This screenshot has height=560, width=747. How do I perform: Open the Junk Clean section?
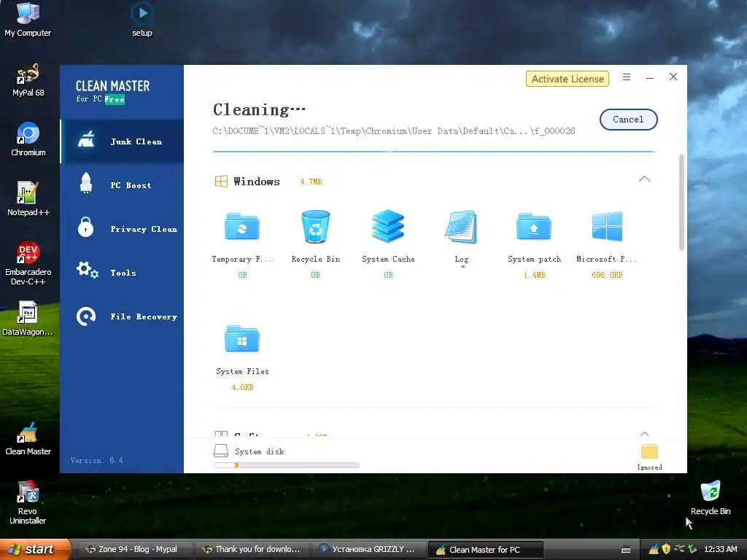tap(122, 141)
